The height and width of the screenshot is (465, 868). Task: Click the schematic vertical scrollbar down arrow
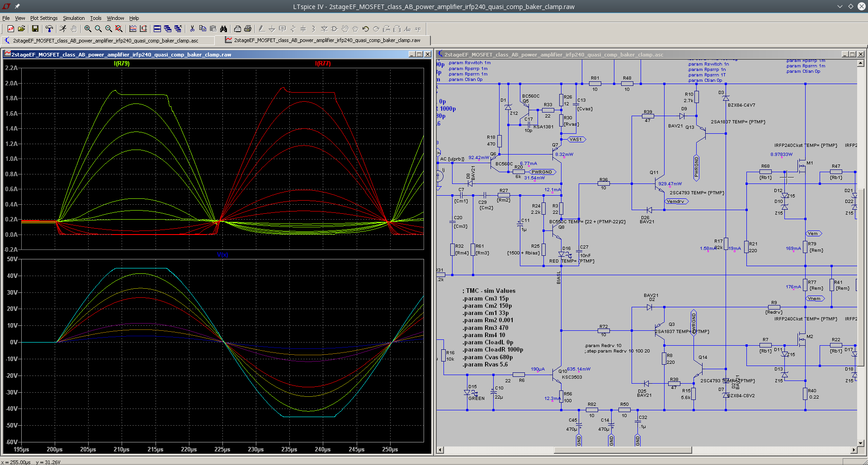861,443
